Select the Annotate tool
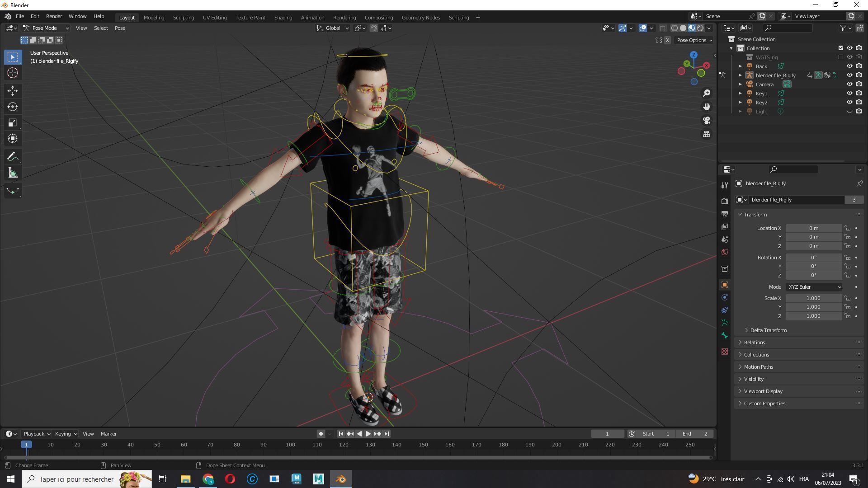 tap(13, 157)
